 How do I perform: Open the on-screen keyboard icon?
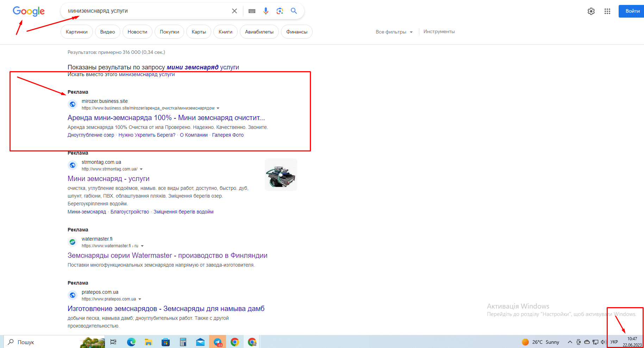(252, 11)
